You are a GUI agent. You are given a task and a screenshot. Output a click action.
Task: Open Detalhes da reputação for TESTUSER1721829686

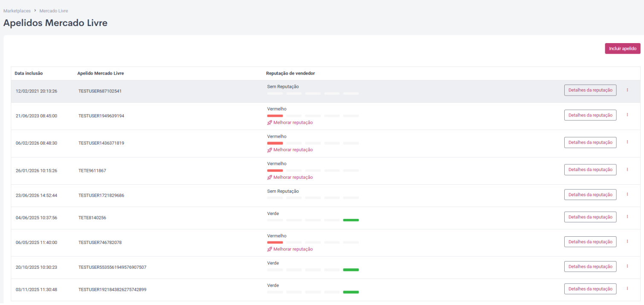coord(590,195)
